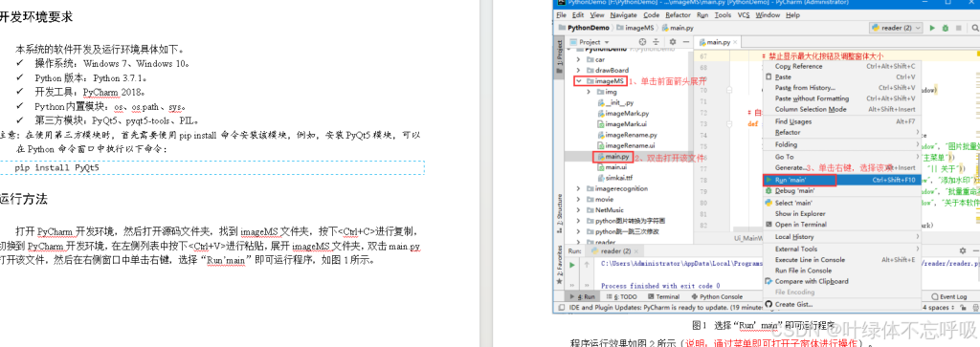
Task: Choose Open in Terminal in context menu
Action: (x=843, y=224)
